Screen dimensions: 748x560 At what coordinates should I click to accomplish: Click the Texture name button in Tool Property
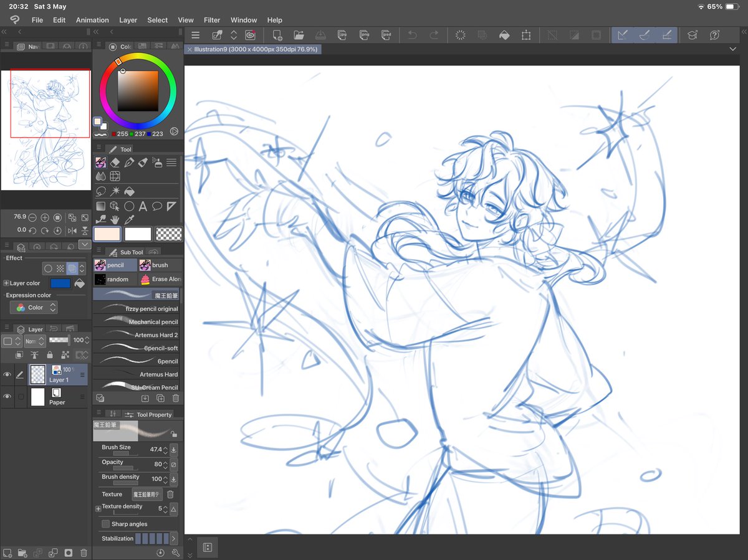pos(147,494)
